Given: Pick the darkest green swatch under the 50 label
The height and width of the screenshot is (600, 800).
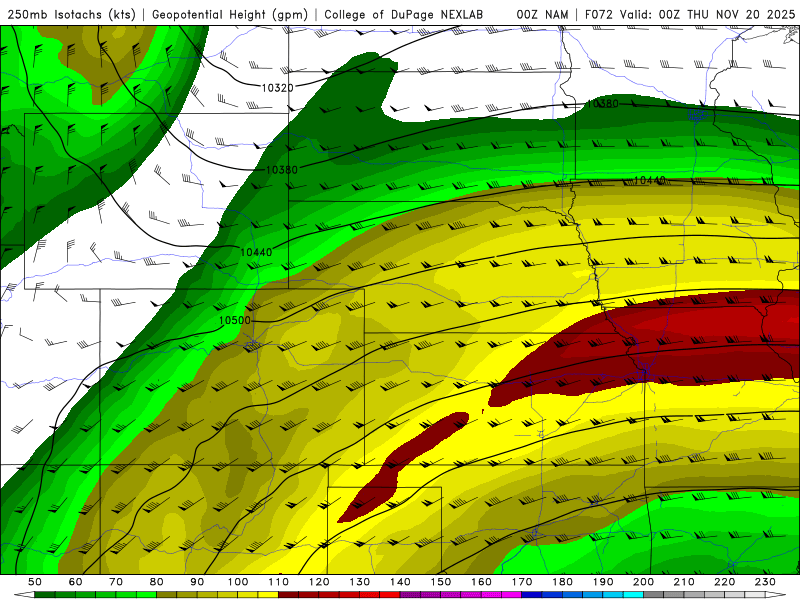Looking at the screenshot, I should (x=45, y=595).
